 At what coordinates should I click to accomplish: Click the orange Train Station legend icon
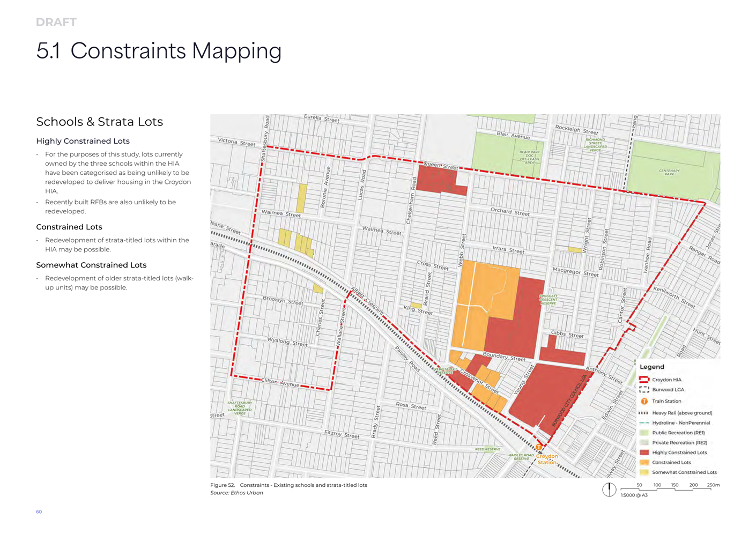pyautogui.click(x=644, y=401)
